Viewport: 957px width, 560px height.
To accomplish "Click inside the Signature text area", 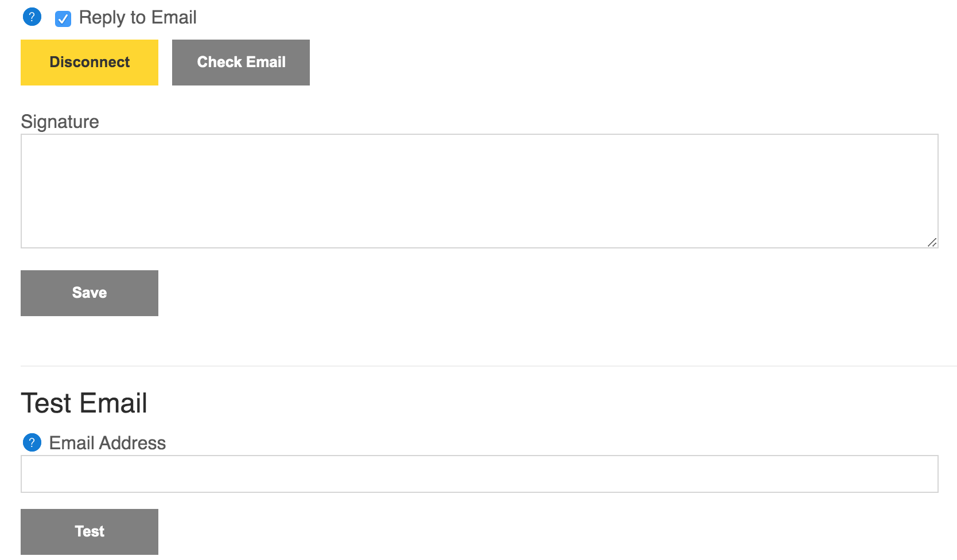I will pyautogui.click(x=479, y=191).
